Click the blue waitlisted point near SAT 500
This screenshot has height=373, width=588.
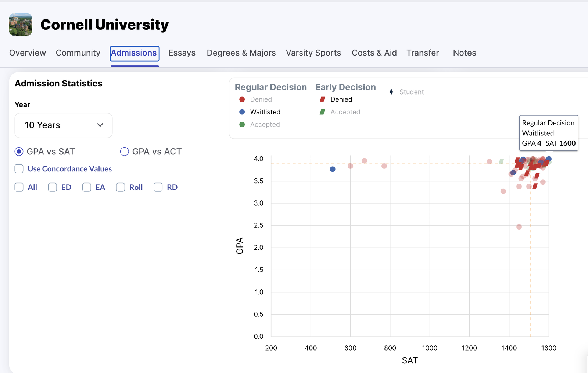[x=333, y=169]
